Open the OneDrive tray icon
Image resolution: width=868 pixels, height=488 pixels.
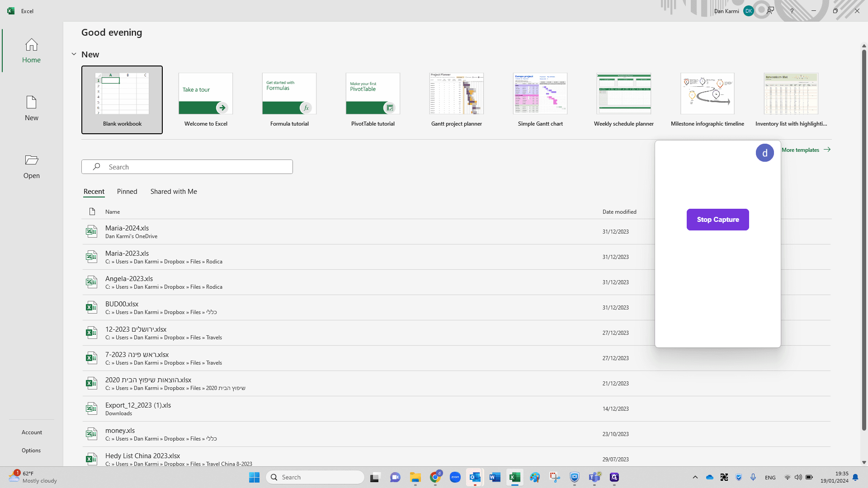[710, 477]
